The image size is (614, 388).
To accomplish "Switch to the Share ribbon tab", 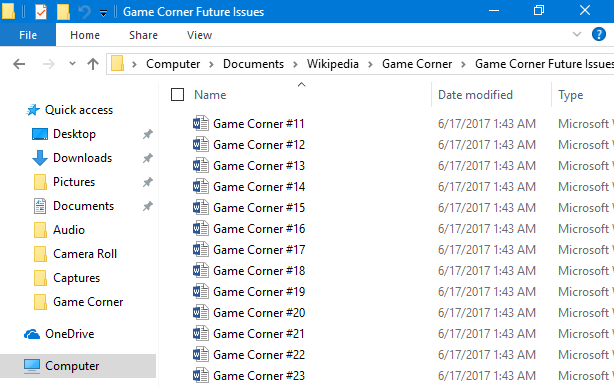I will (x=143, y=35).
